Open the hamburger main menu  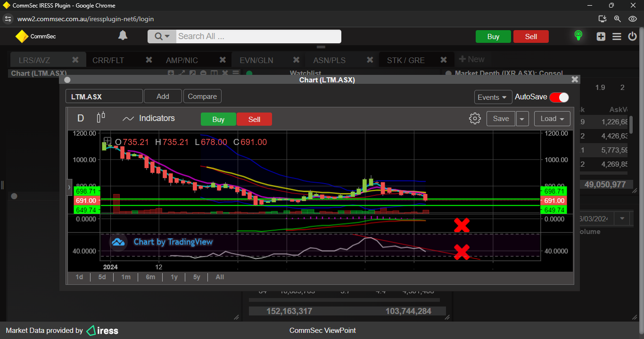pos(617,36)
